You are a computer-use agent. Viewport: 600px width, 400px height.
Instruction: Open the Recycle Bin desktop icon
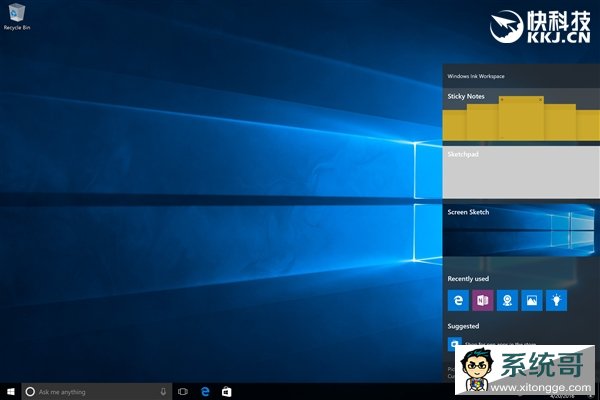coord(16,17)
